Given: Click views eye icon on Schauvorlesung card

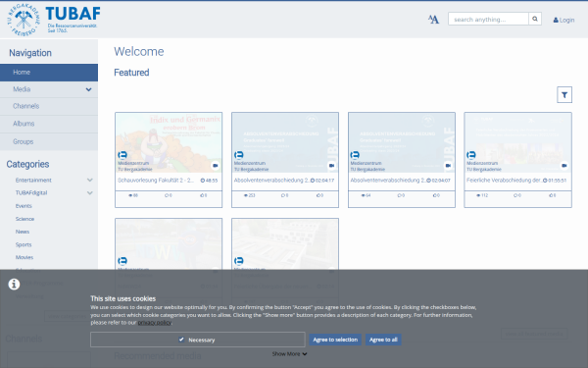Looking at the screenshot, I should tap(130, 195).
